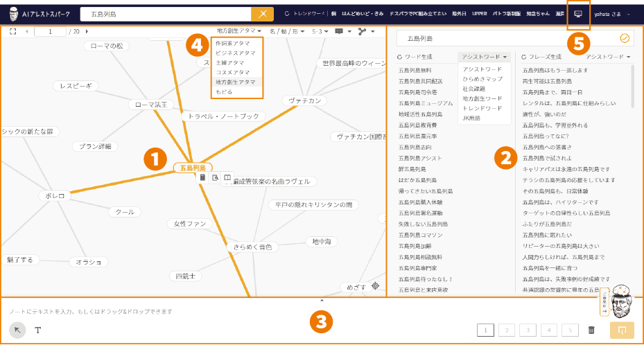Expand arrow beside comment bubble icon
The width and height of the screenshot is (644, 345).
(x=349, y=32)
